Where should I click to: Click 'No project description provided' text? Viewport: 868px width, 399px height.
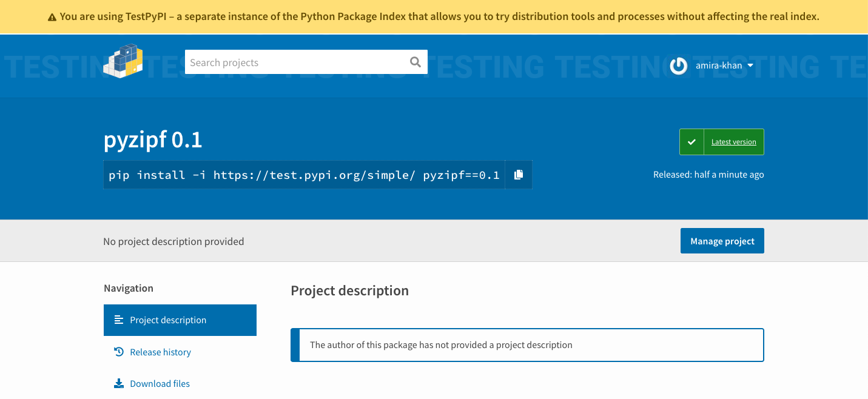pyautogui.click(x=173, y=241)
